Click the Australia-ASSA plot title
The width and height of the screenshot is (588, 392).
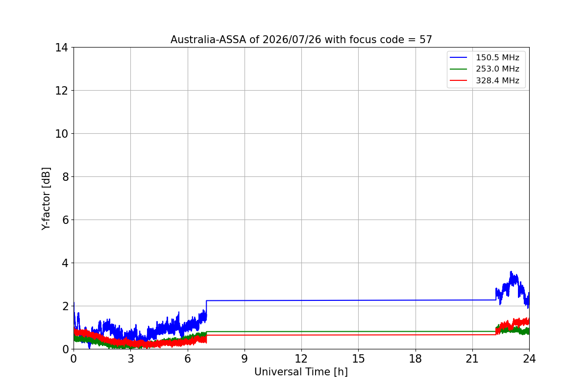[x=301, y=40]
